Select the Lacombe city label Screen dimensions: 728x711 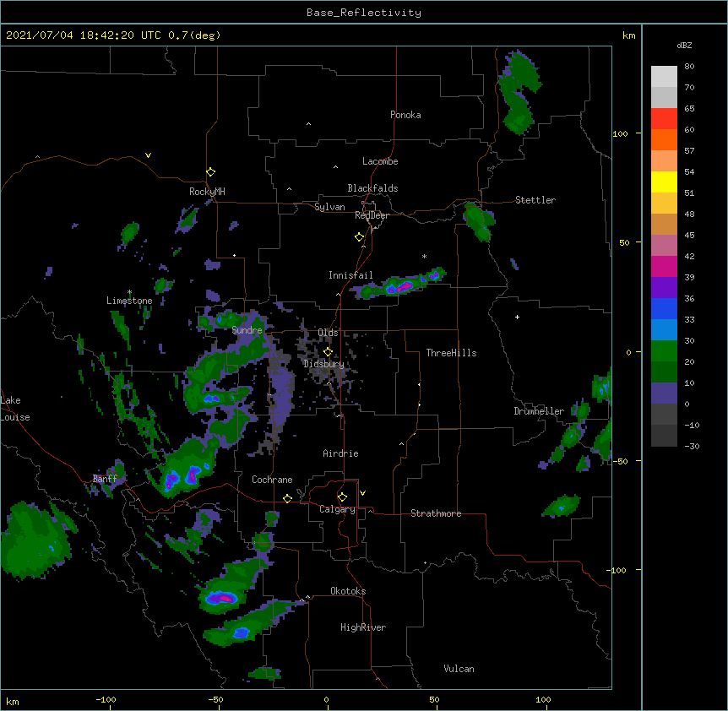pyautogui.click(x=380, y=161)
